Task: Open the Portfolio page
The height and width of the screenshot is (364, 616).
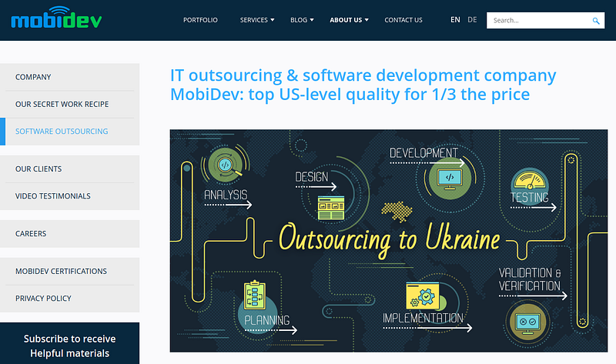Action: (200, 20)
